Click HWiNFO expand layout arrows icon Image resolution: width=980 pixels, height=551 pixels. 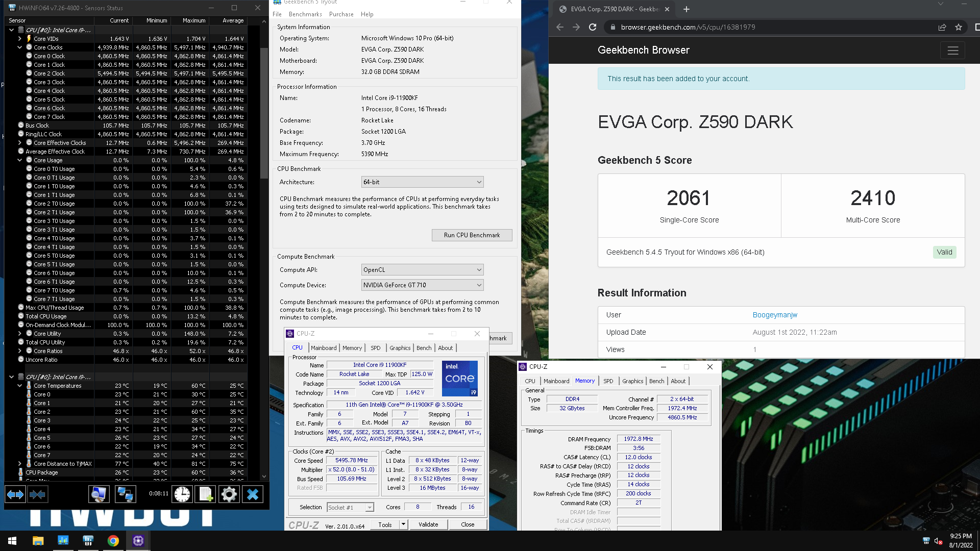[15, 494]
